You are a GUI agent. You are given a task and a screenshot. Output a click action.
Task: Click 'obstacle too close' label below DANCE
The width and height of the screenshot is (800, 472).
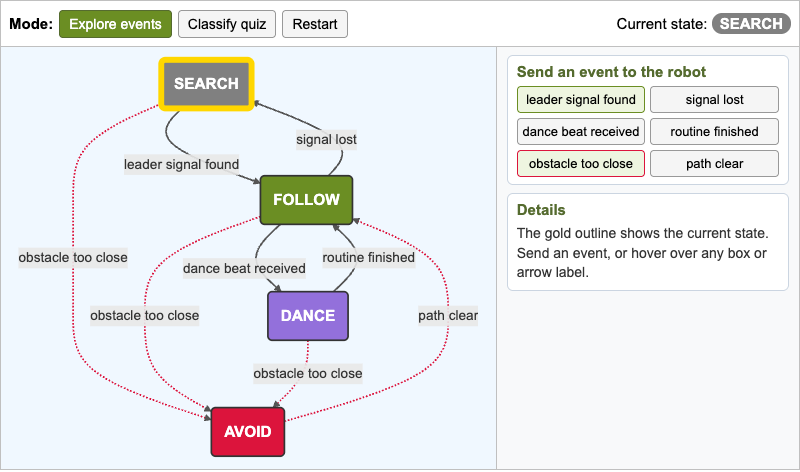308,374
